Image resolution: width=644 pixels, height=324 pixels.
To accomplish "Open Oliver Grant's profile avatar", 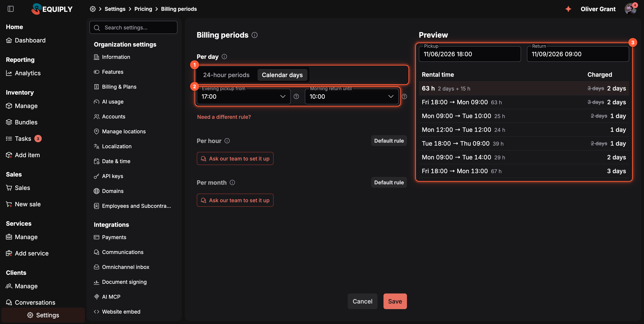I will pos(630,9).
